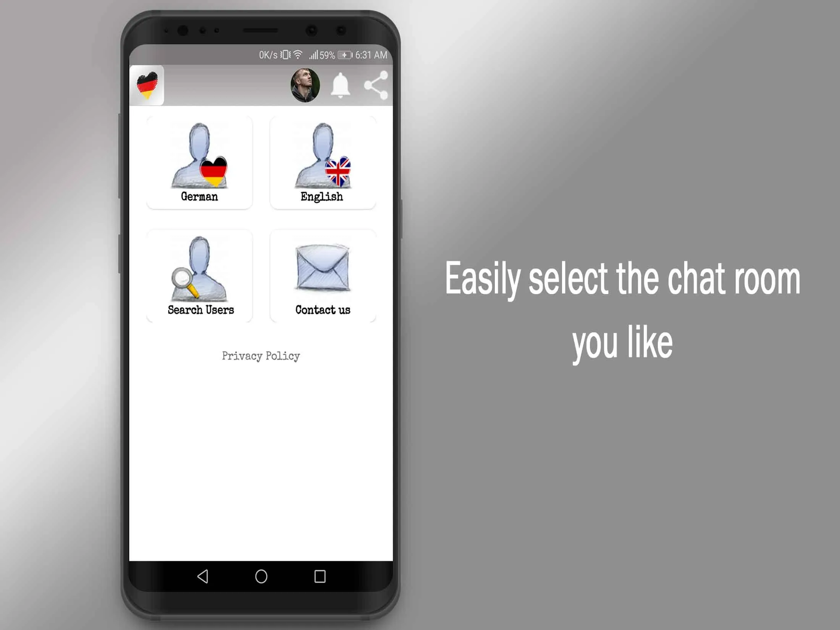Expand contact options dropdown
Viewport: 840px width, 630px height.
point(322,275)
